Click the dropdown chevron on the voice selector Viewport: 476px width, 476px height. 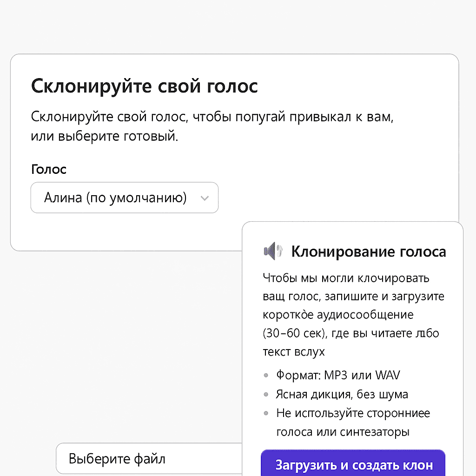coord(205,198)
